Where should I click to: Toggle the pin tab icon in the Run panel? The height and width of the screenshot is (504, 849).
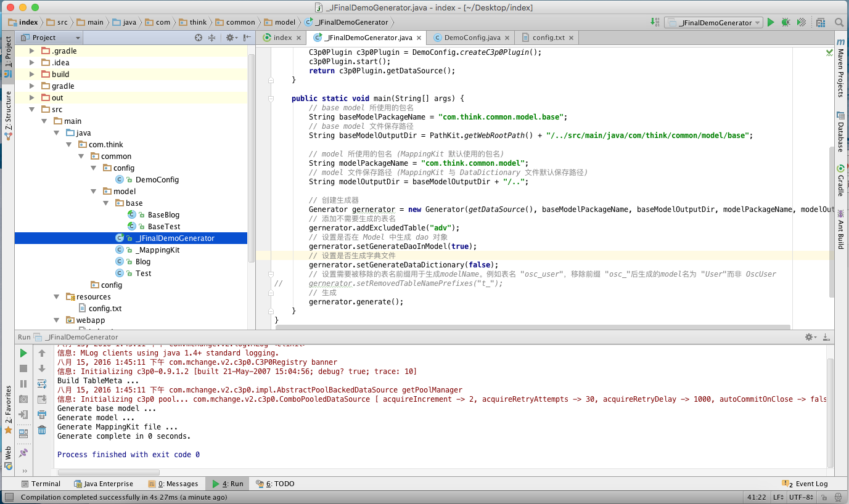(23, 453)
